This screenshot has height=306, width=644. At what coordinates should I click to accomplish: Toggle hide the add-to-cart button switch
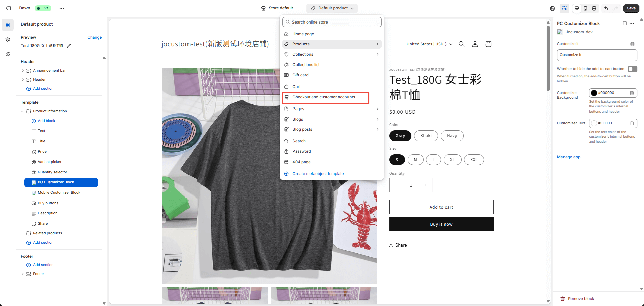(632, 69)
